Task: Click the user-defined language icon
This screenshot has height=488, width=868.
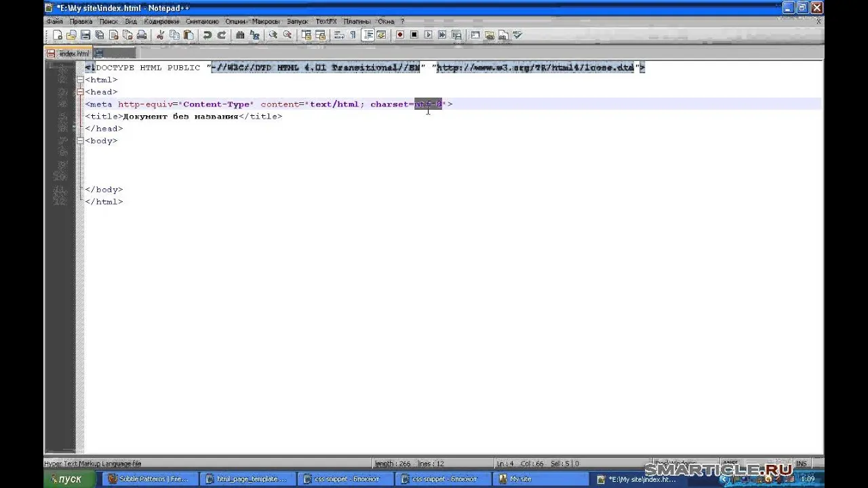Action: [382, 35]
